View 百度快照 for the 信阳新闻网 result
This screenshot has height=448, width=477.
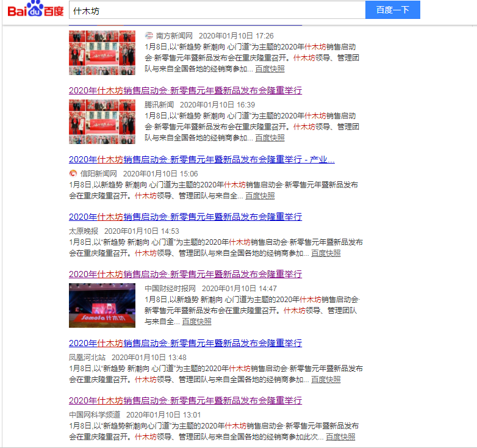[x=260, y=196]
